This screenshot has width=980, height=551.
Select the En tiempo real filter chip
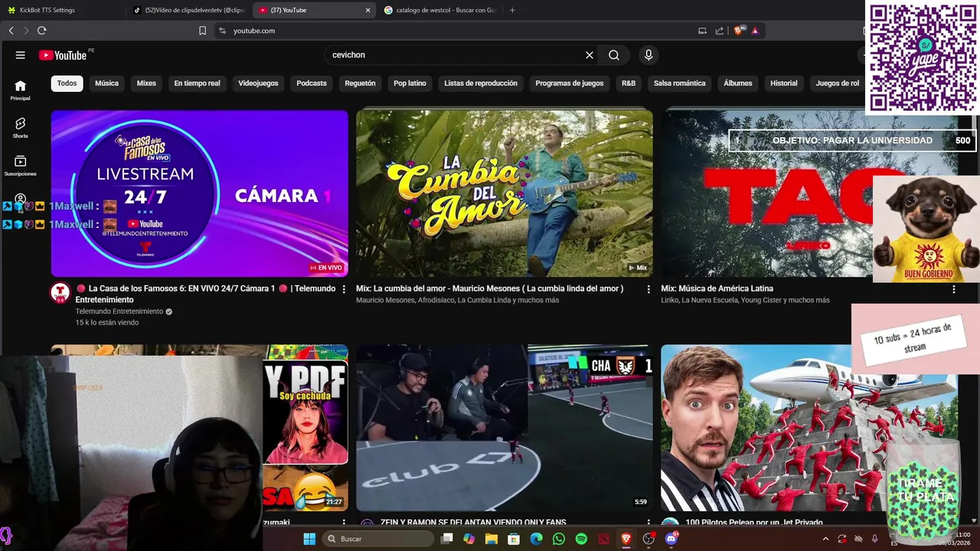(197, 83)
